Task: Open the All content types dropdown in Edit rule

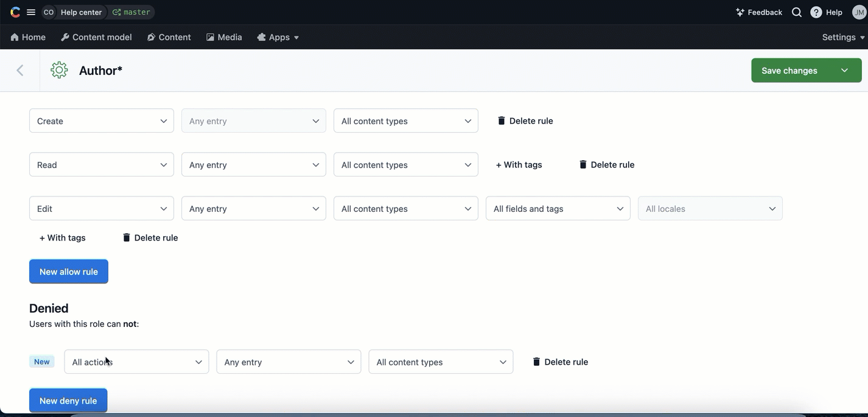Action: pyautogui.click(x=406, y=209)
